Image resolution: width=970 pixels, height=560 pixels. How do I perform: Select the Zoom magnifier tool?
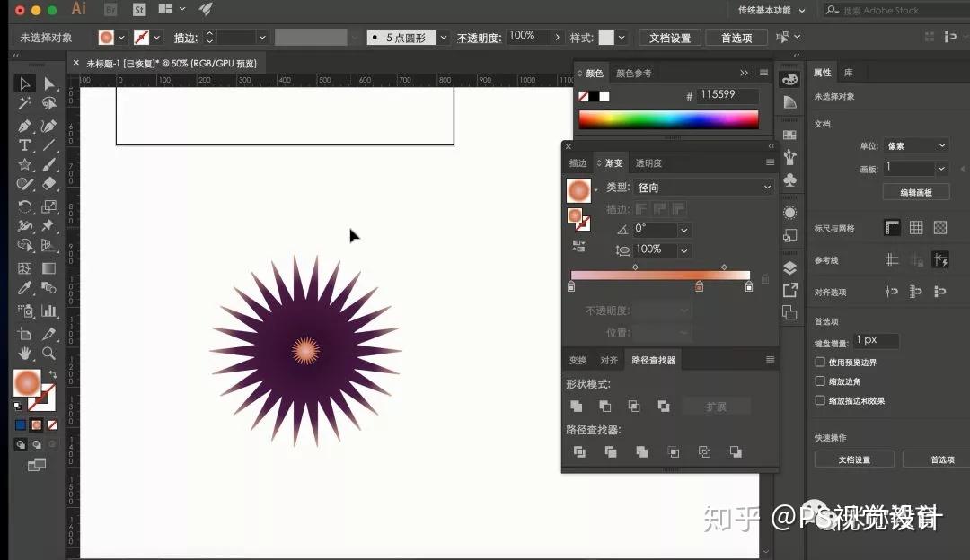tap(48, 353)
